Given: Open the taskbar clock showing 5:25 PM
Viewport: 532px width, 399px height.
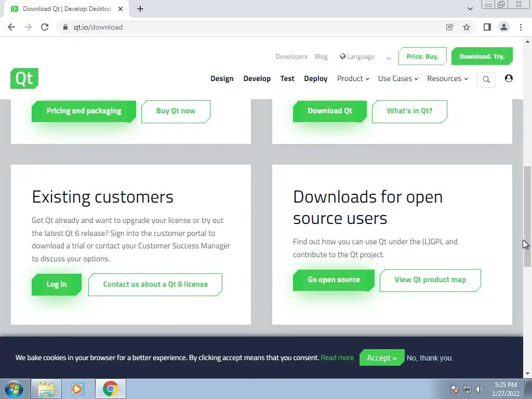Looking at the screenshot, I should point(506,389).
